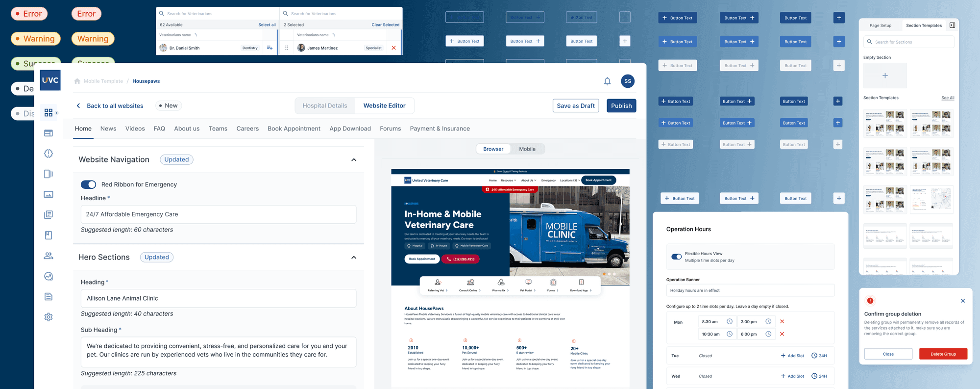Click the website layout icon in the sidebar
This screenshot has height=389, width=980.
point(49,133)
